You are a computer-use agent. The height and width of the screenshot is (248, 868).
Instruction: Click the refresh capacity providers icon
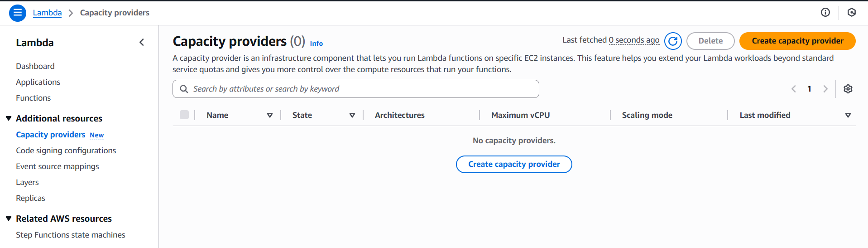tap(673, 41)
